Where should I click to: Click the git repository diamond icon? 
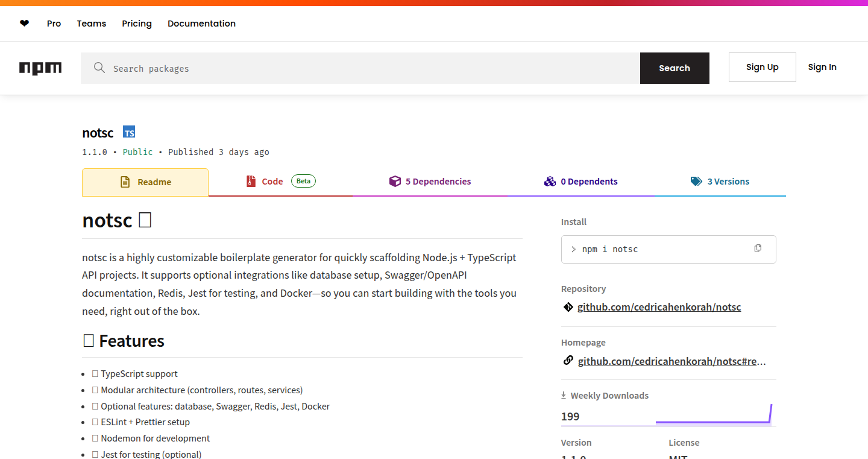pyautogui.click(x=568, y=307)
